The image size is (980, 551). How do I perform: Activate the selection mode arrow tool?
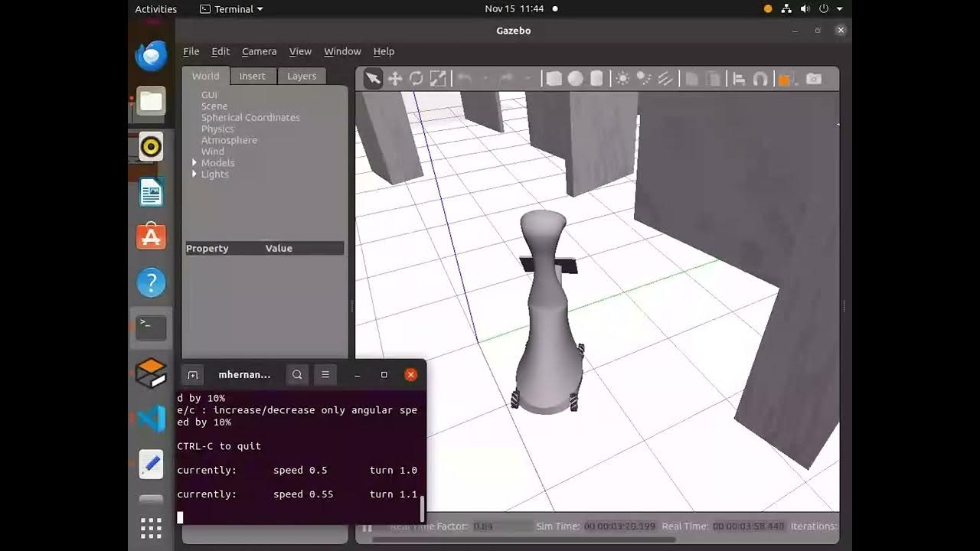(373, 79)
